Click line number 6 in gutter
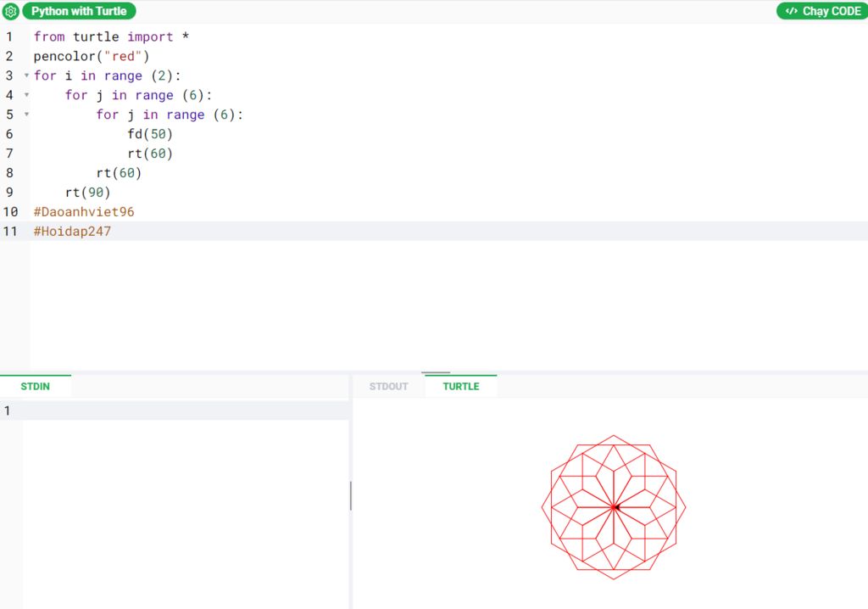This screenshot has height=609, width=868. [x=9, y=134]
